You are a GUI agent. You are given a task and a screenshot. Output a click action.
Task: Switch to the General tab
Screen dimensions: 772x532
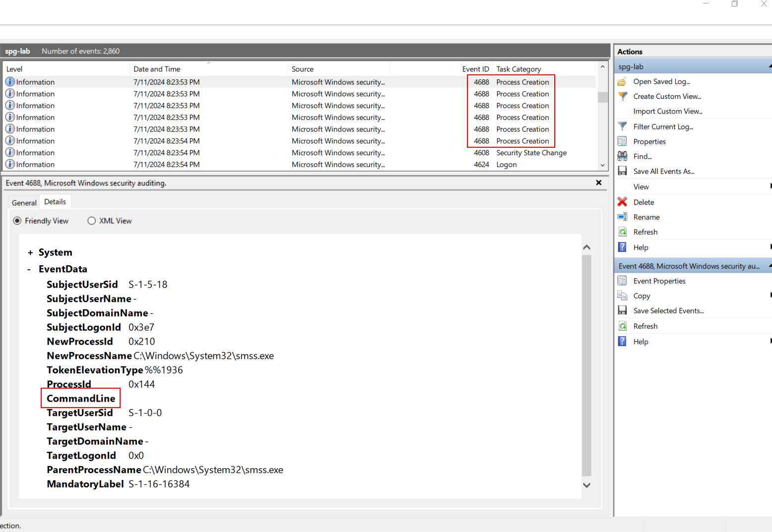[x=24, y=203]
